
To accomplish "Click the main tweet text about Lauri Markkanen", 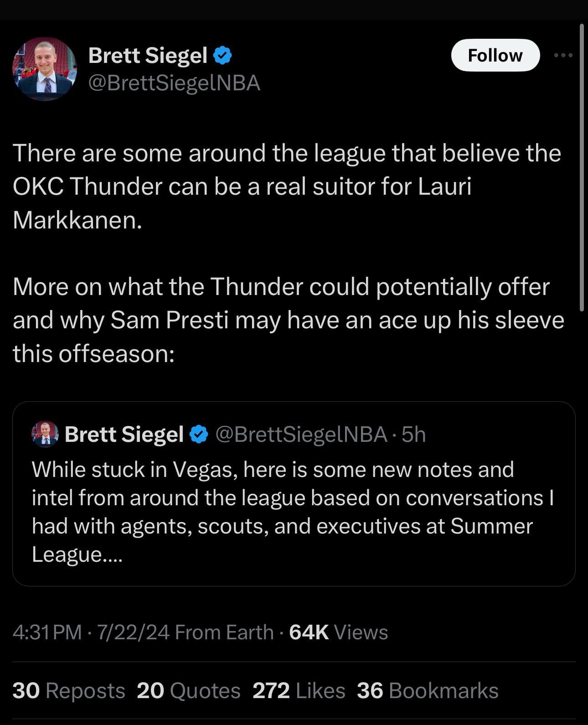I will tap(286, 186).
